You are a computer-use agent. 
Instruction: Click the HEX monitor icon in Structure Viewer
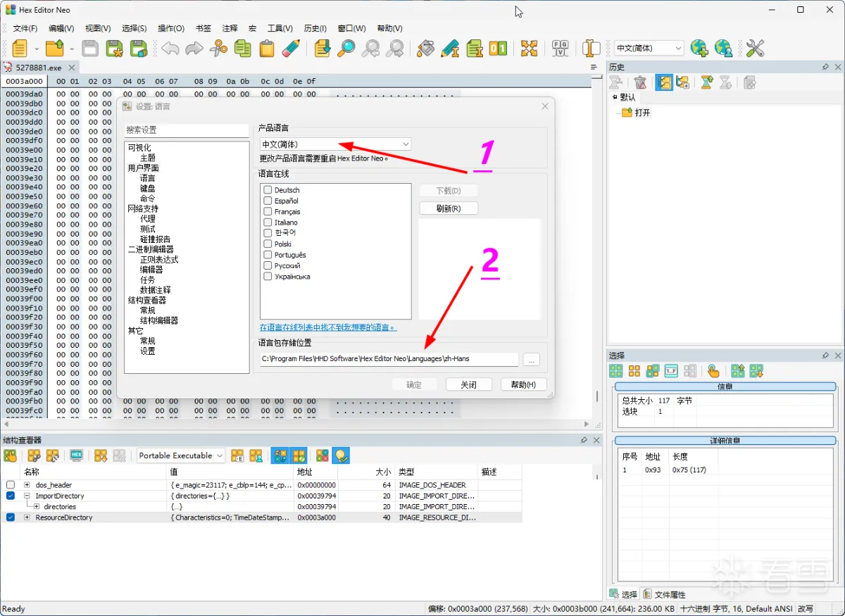tap(77, 455)
